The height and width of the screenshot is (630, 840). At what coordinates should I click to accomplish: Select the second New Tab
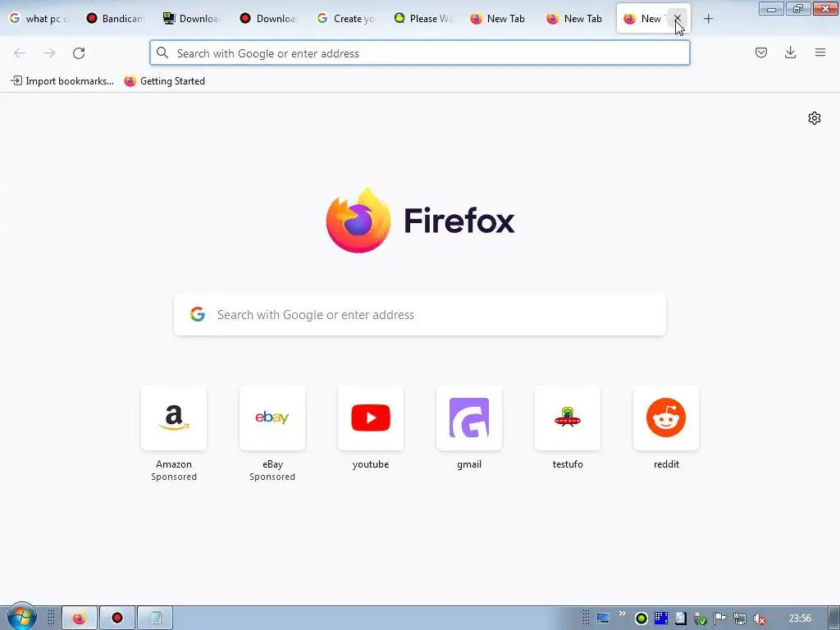(x=575, y=18)
